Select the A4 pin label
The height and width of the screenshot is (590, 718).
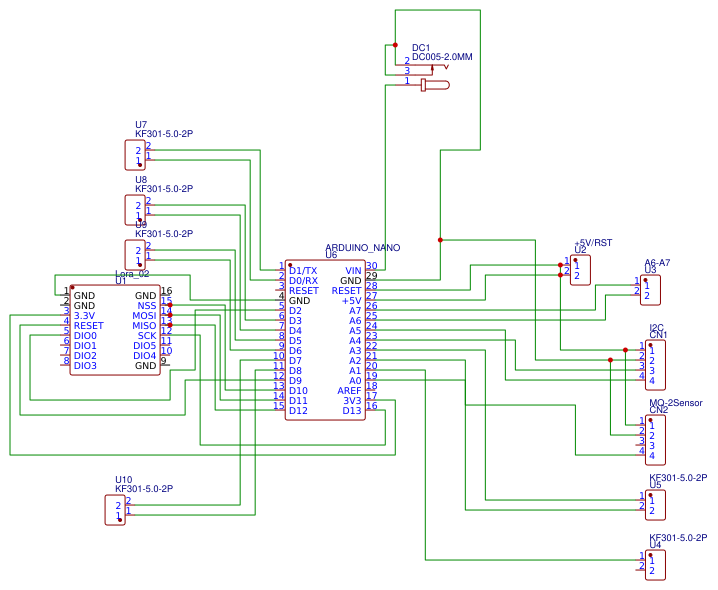click(x=355, y=341)
